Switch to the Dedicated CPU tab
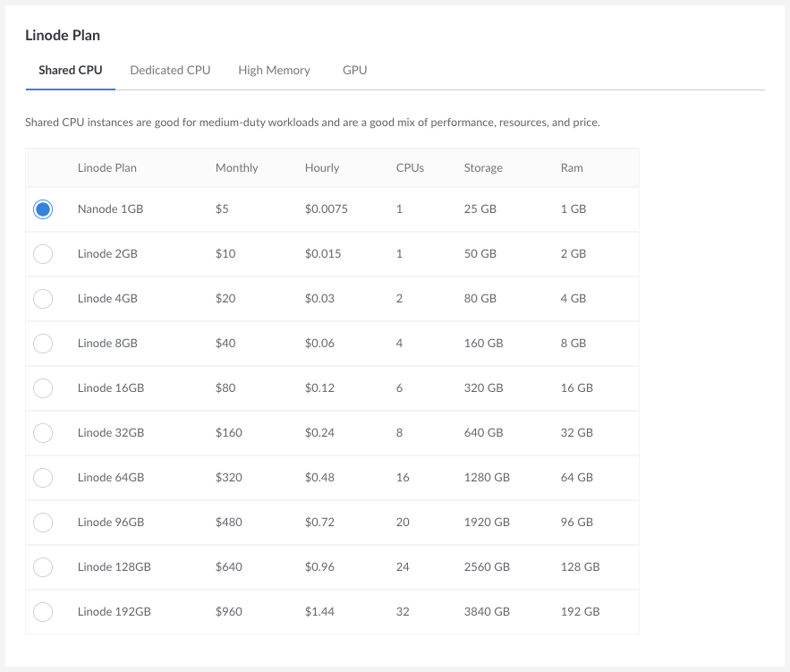The width and height of the screenshot is (790, 672). (x=170, y=70)
